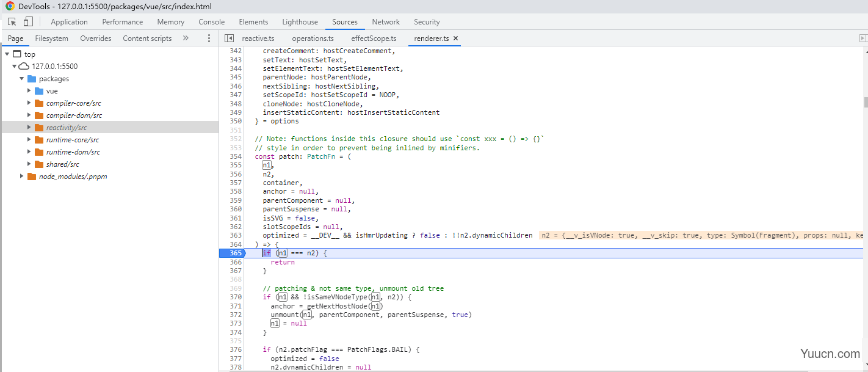Expand the compiler-core/src folder
868x372 pixels.
click(x=29, y=103)
